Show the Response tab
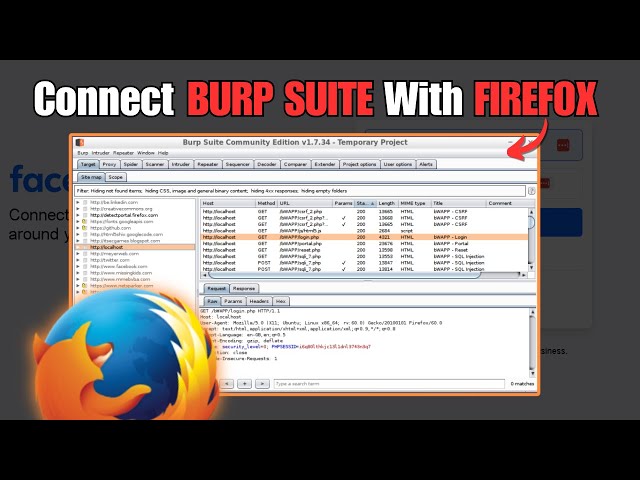 [244, 289]
